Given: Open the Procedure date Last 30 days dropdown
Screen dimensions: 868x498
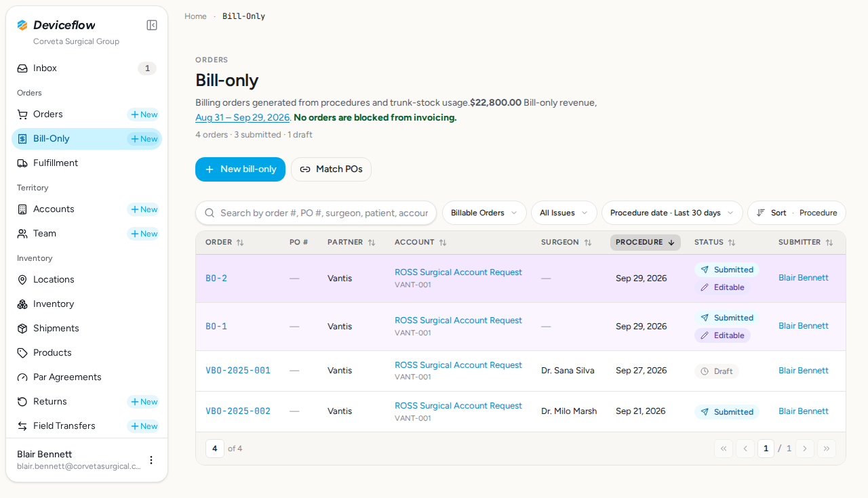Looking at the screenshot, I should (x=672, y=213).
